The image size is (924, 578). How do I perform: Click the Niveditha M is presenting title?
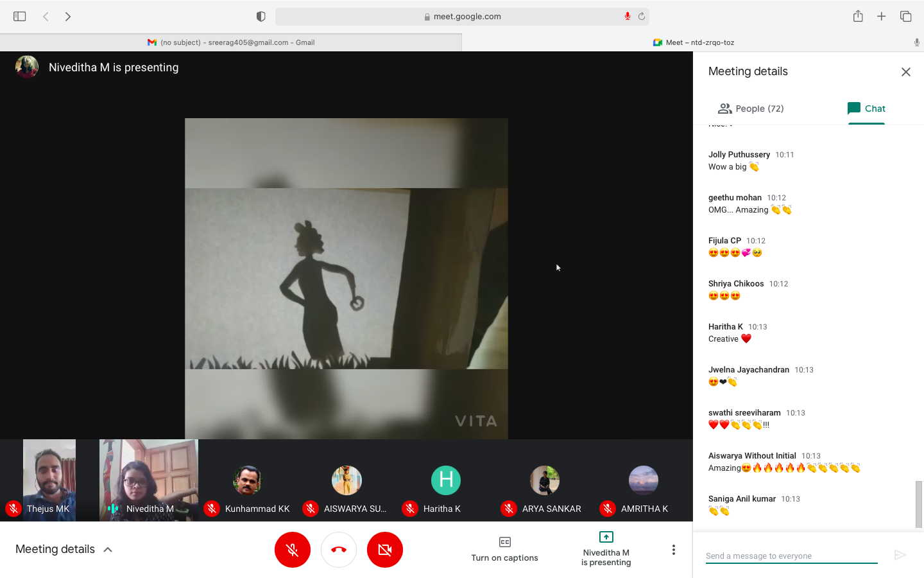[x=114, y=67]
